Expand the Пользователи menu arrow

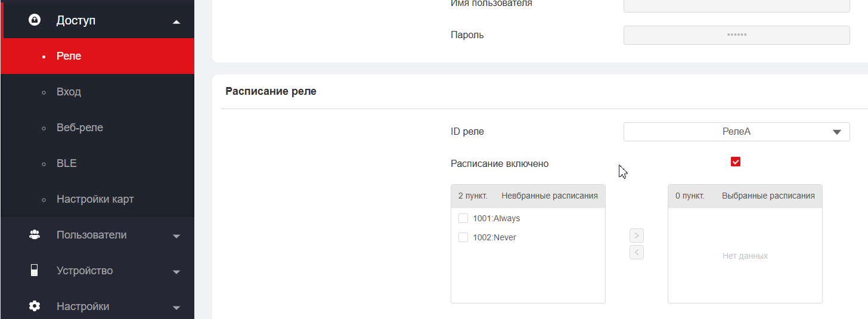tap(176, 236)
